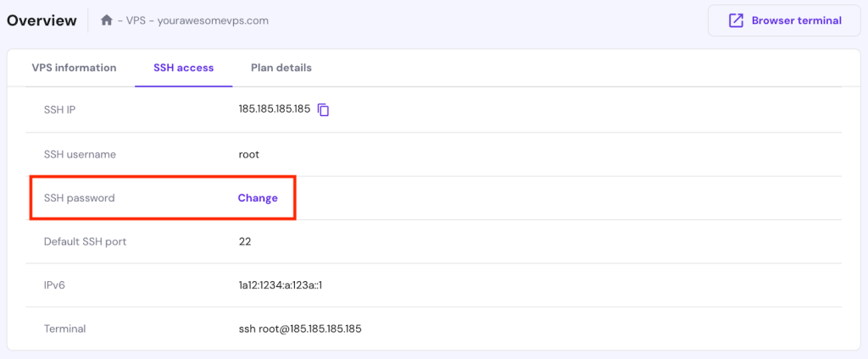Click the VPS breadcrumb link
868x359 pixels.
pyautogui.click(x=136, y=20)
